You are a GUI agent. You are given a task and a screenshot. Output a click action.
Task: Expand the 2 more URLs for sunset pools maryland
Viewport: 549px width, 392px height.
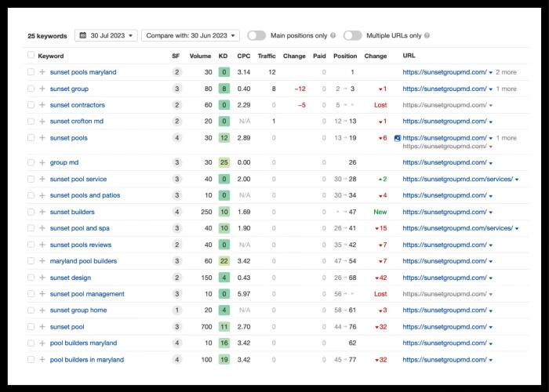pyautogui.click(x=507, y=72)
